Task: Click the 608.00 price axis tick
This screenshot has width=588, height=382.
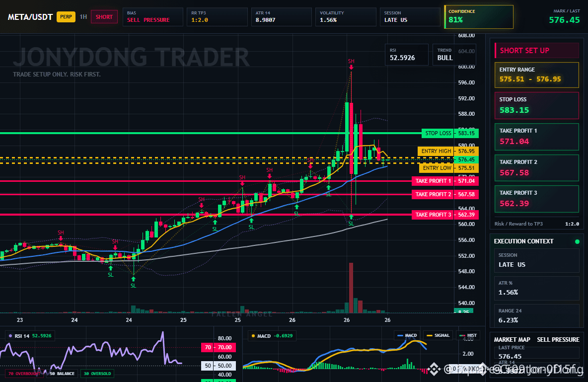Action: point(466,35)
